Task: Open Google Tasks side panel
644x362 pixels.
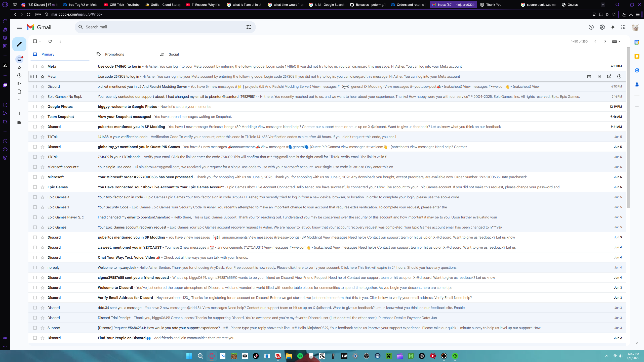Action: click(637, 70)
